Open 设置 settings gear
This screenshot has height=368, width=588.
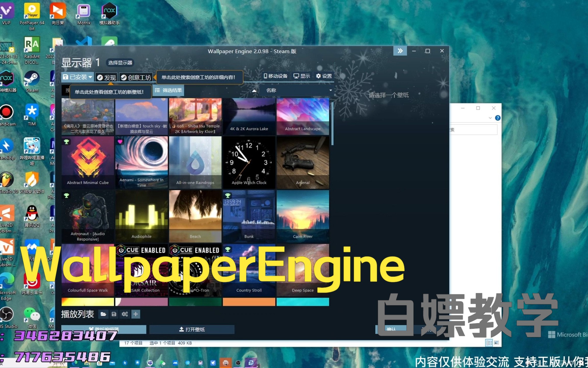pyautogui.click(x=324, y=76)
